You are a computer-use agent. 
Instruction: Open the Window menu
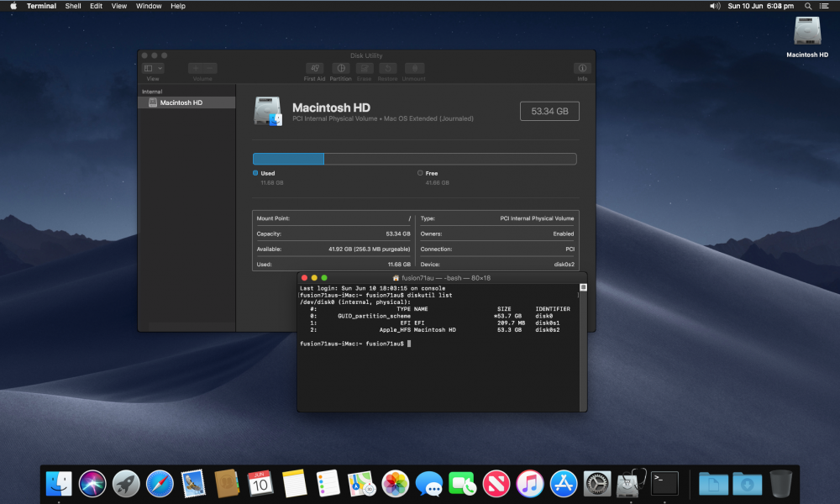pyautogui.click(x=149, y=6)
